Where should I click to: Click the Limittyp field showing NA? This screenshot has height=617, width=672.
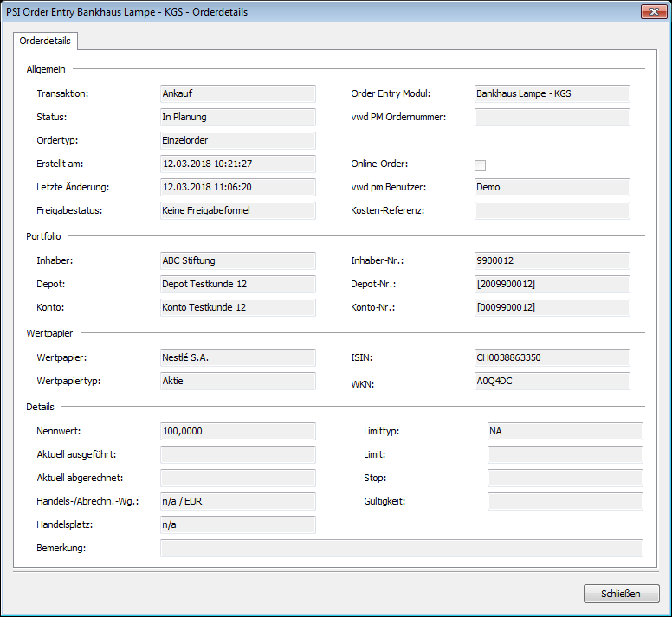(565, 431)
